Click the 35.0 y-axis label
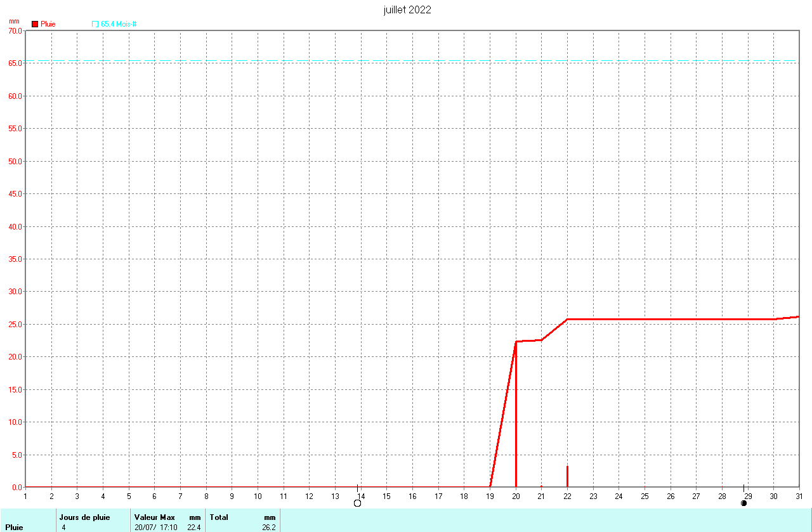 [x=15, y=259]
